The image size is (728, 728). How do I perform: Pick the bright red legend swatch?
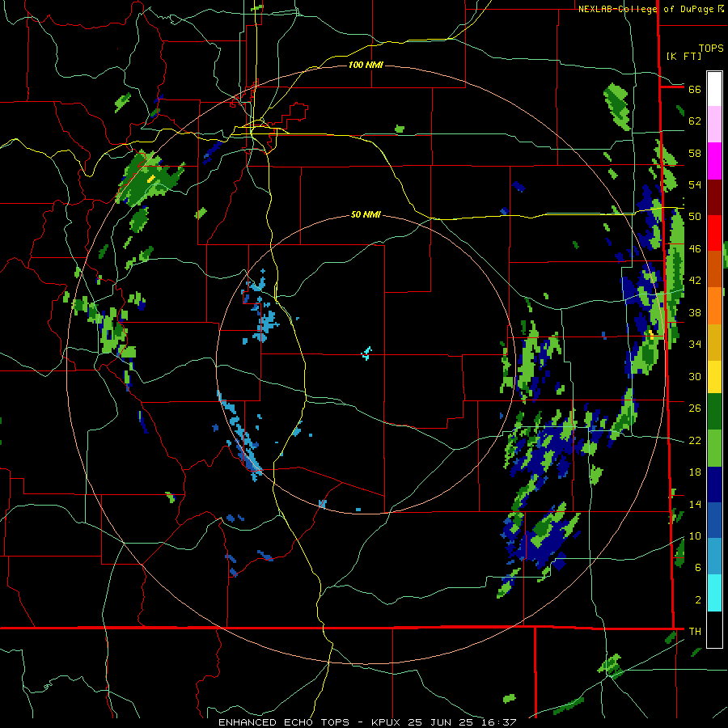714,233
